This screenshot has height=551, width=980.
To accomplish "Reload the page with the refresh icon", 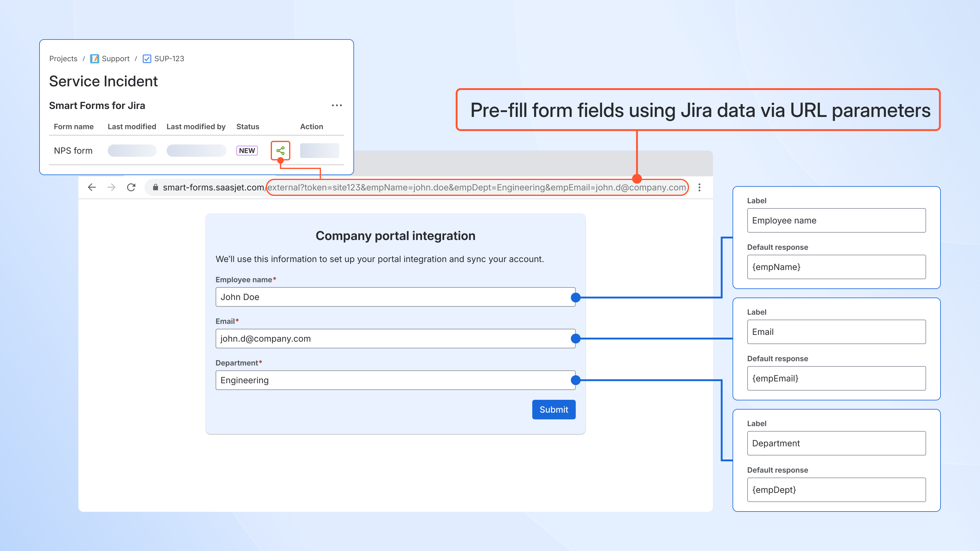I will (x=131, y=187).
